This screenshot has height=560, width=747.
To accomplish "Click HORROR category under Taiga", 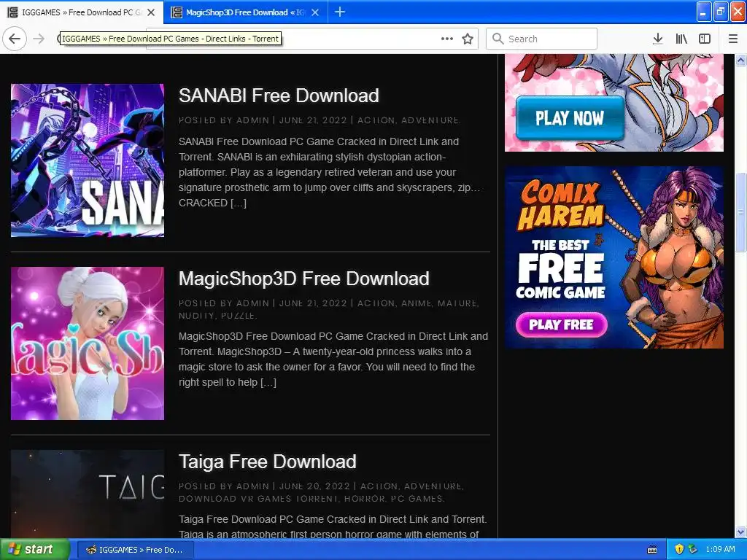I will (365, 499).
